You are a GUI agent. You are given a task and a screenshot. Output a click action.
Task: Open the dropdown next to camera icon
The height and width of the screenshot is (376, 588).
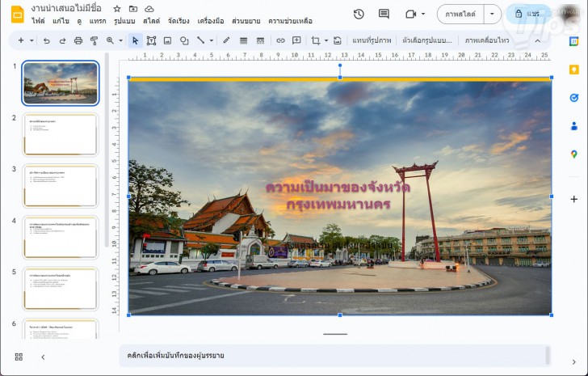(x=423, y=14)
